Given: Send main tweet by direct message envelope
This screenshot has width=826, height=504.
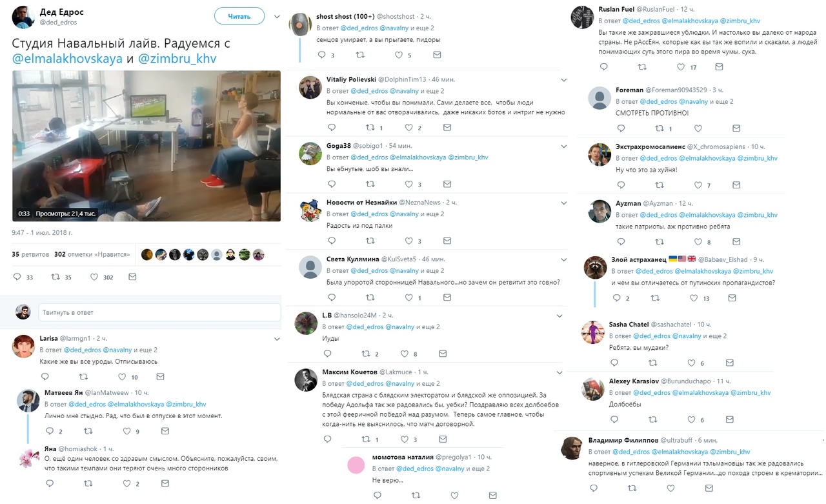Looking at the screenshot, I should click(x=132, y=277).
